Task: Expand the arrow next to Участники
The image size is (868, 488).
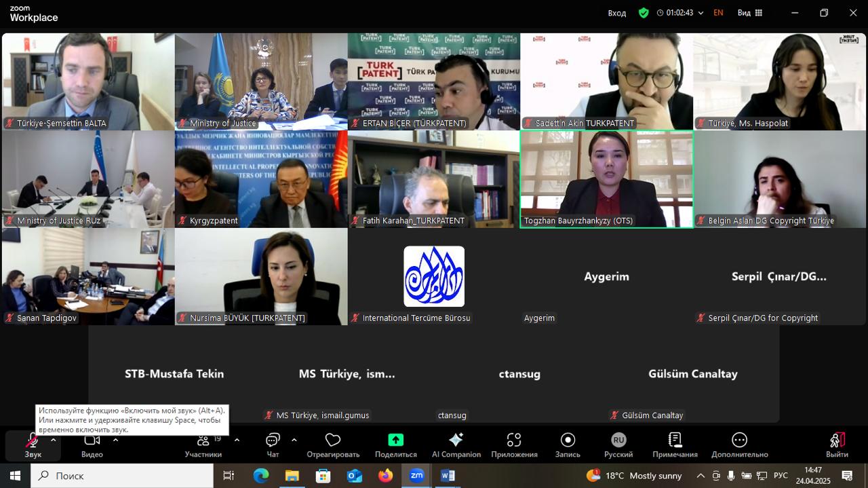Action: (x=237, y=440)
